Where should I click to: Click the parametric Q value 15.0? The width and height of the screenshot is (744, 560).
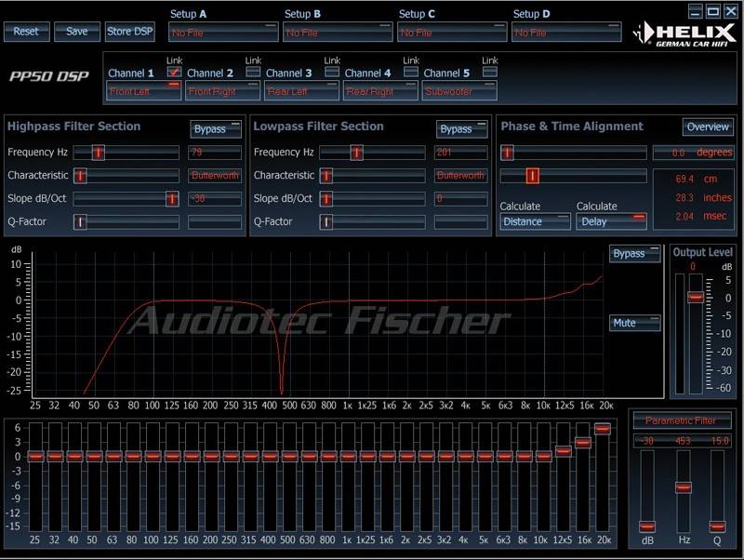coord(719,441)
